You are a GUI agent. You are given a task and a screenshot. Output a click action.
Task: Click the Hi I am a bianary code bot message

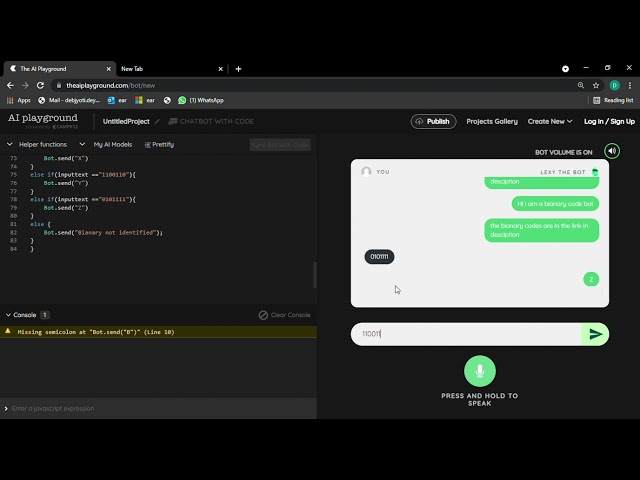pos(555,204)
